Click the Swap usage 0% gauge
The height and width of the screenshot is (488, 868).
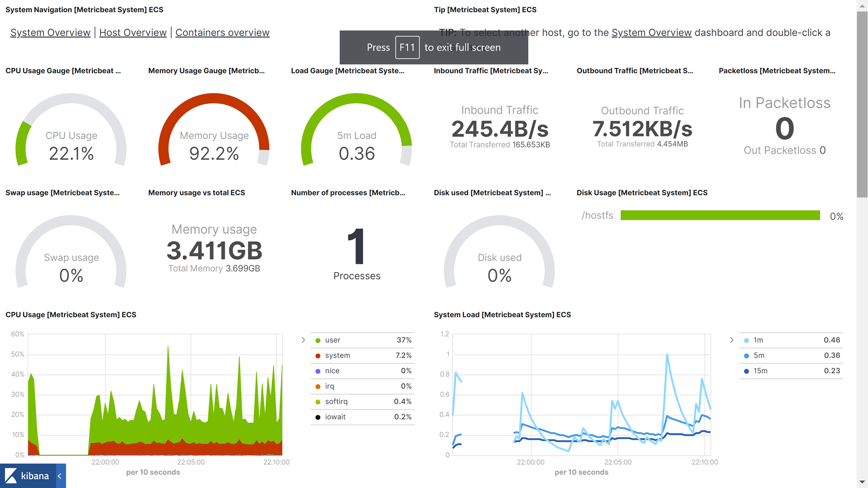click(71, 252)
